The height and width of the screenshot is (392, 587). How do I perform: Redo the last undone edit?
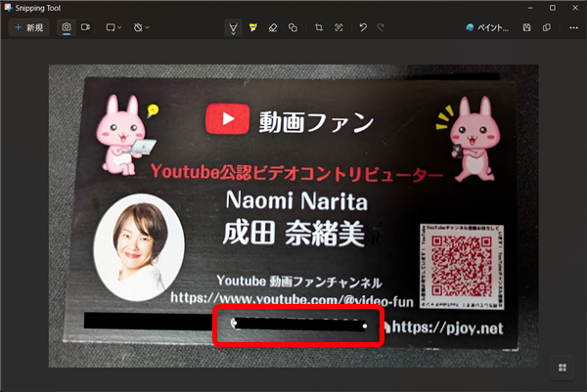[x=381, y=27]
